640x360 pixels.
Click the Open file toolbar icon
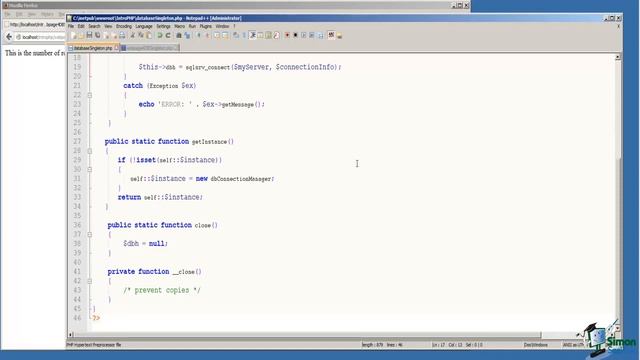tap(81, 36)
